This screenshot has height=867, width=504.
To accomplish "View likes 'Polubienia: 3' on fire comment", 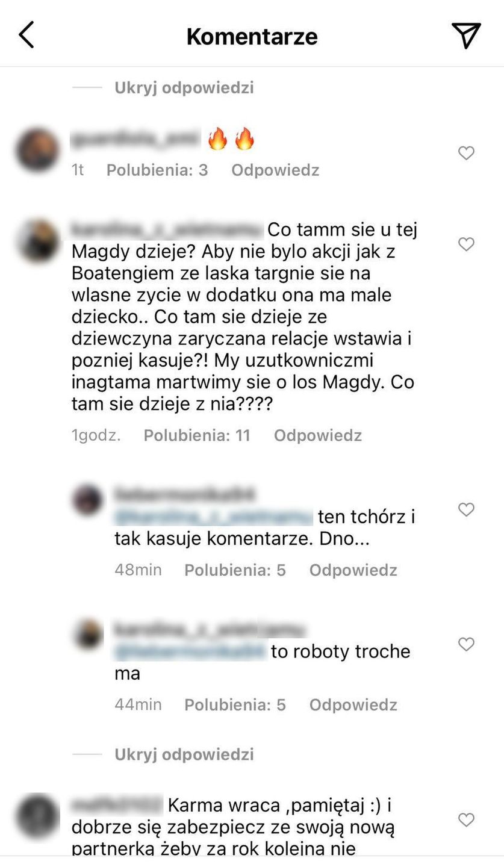I will (x=157, y=170).
